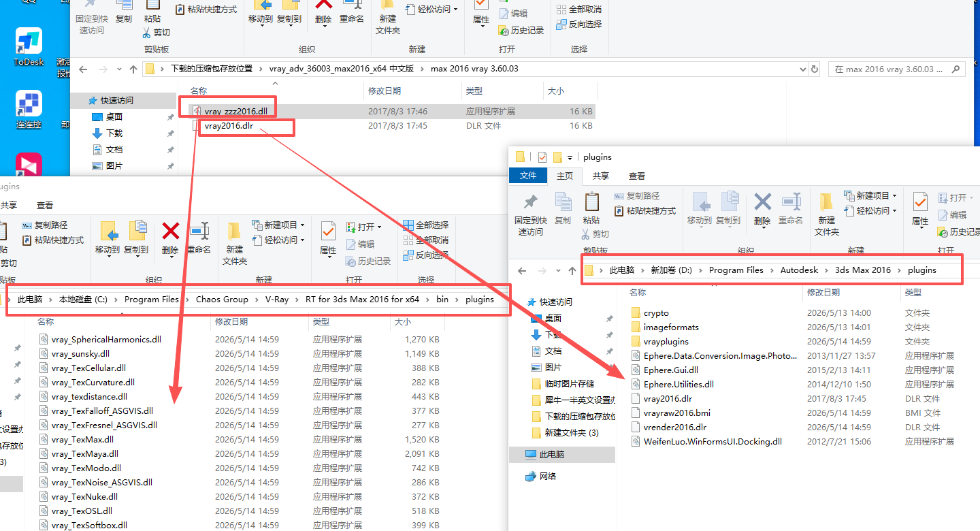The image size is (980, 531).
Task: Click 固定到快速访问 in the 3ds Max plugins window
Action: [530, 214]
